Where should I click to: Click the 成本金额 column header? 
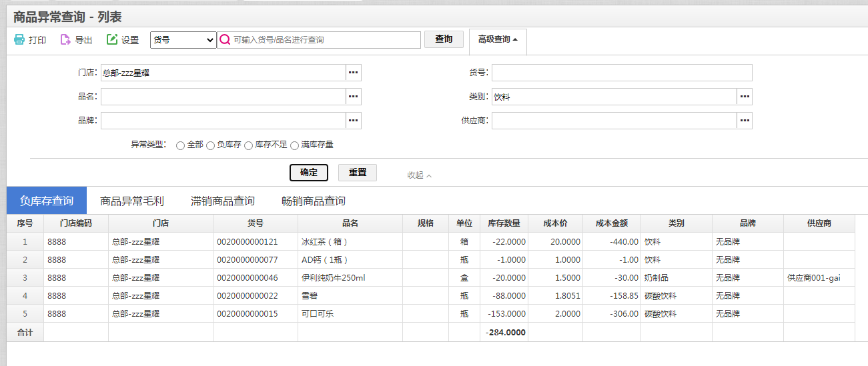coord(612,223)
